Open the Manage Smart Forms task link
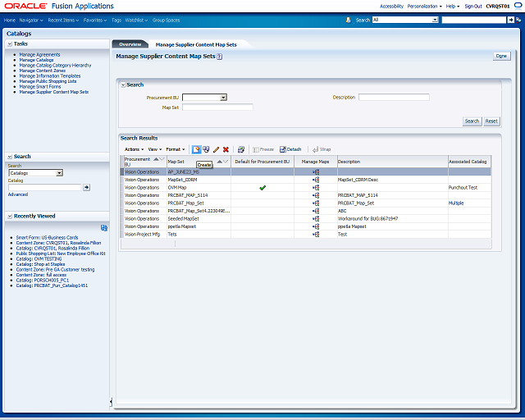 [x=40, y=87]
